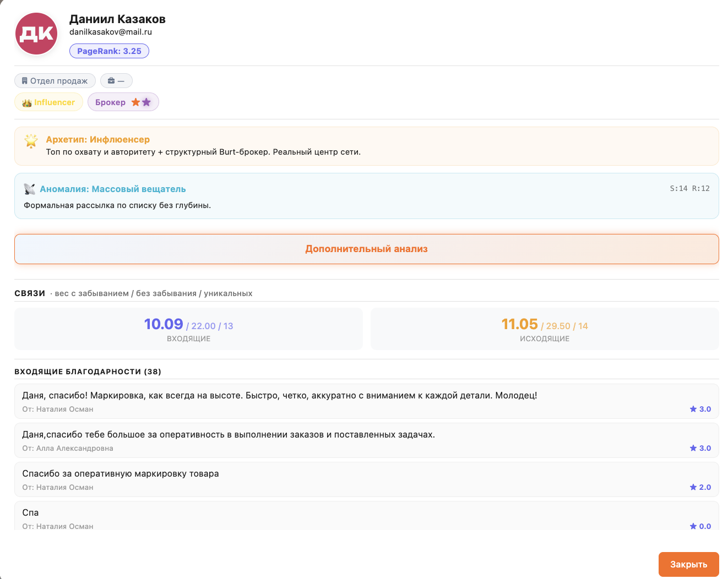Viewport: 728px width, 579px height.
Task: Click the purple star in Брокер badge
Action: point(146,102)
